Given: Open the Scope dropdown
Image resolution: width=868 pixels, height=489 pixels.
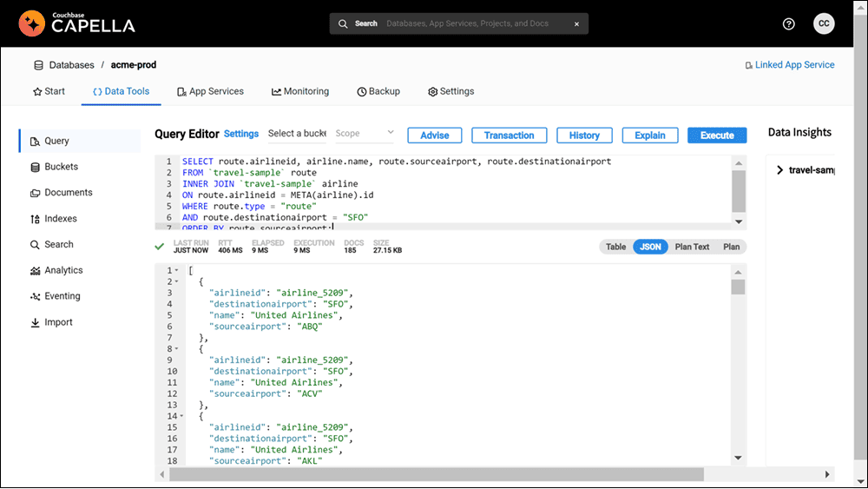Looking at the screenshot, I should tap(365, 134).
